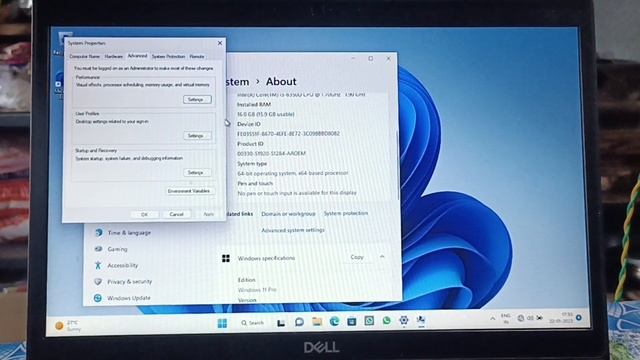Open the Remote tab
The image size is (640, 360).
click(197, 56)
